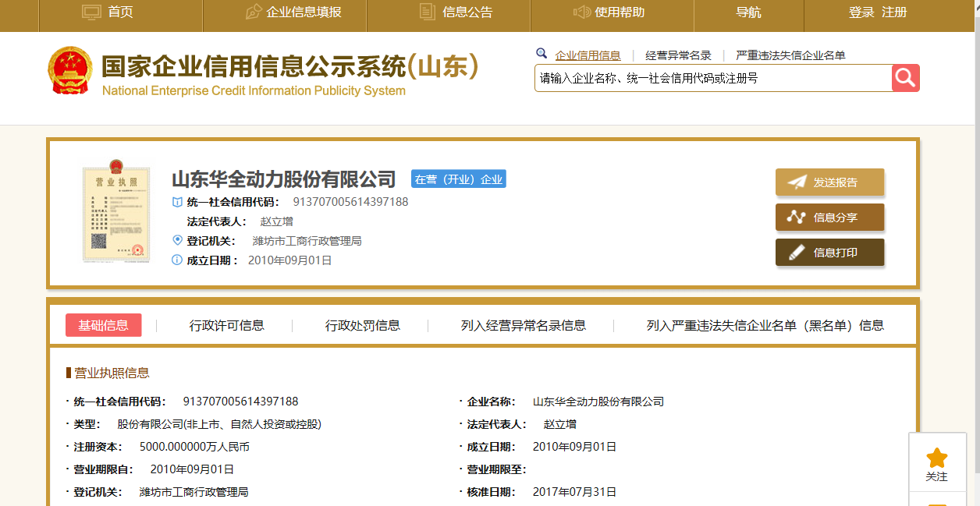Open 企业信息填报 in top navigation
This screenshot has width=980, height=506.
click(304, 12)
